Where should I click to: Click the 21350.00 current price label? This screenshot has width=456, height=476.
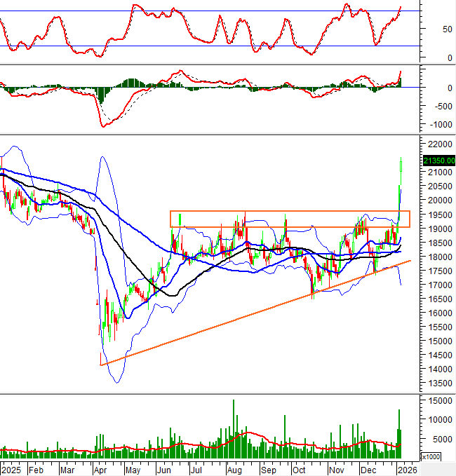tap(438, 161)
